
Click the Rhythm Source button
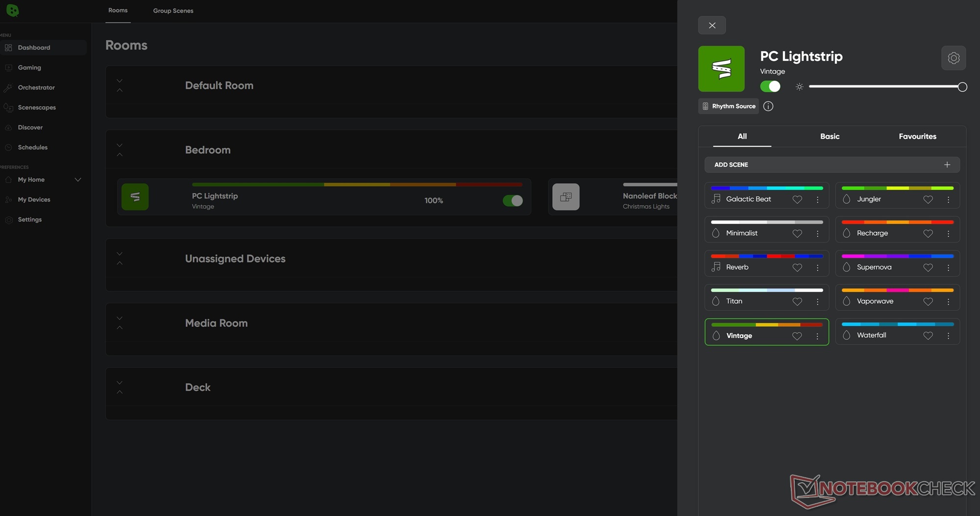coord(728,106)
